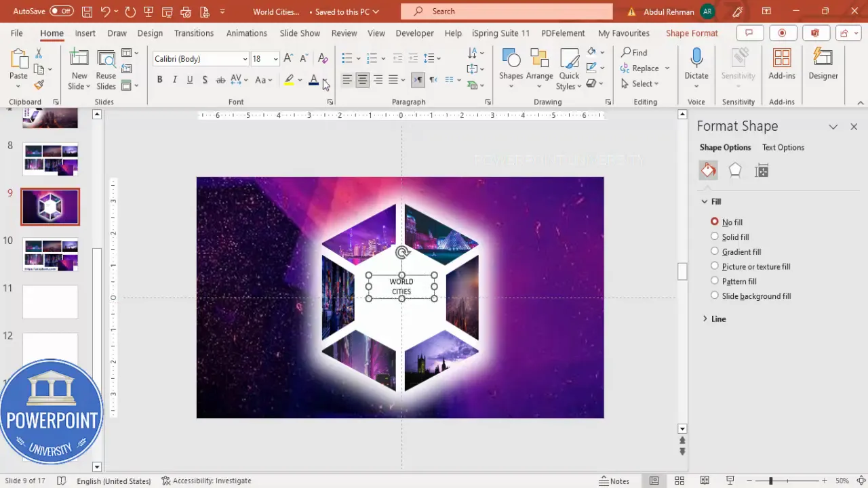
Task: Switch to Text Options in Format Shape
Action: click(x=783, y=147)
